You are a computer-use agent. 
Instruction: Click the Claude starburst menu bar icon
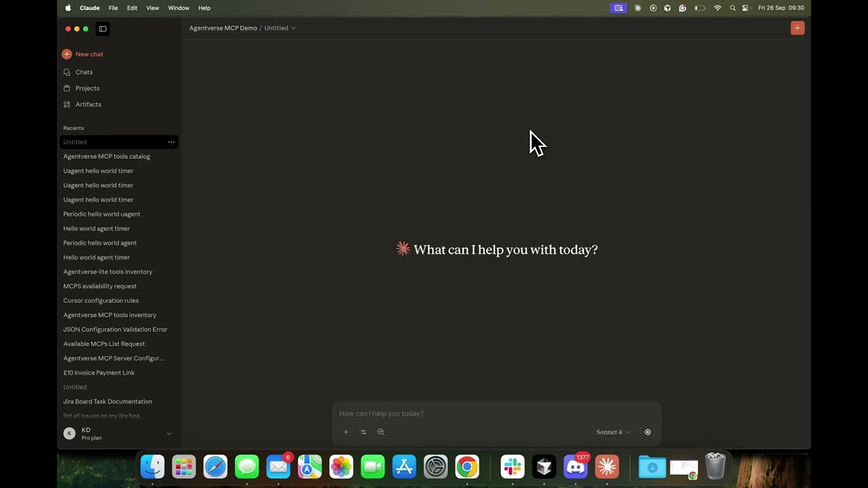click(x=637, y=8)
